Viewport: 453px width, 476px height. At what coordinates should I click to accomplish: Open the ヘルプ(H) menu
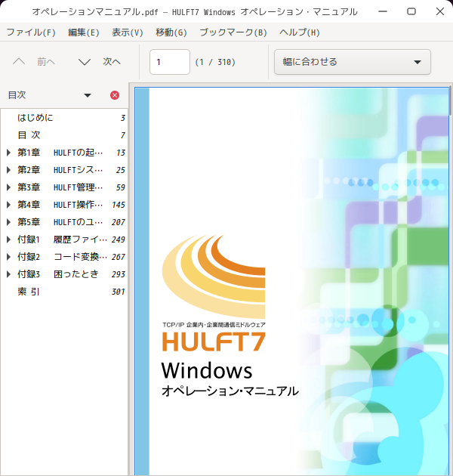(x=300, y=32)
